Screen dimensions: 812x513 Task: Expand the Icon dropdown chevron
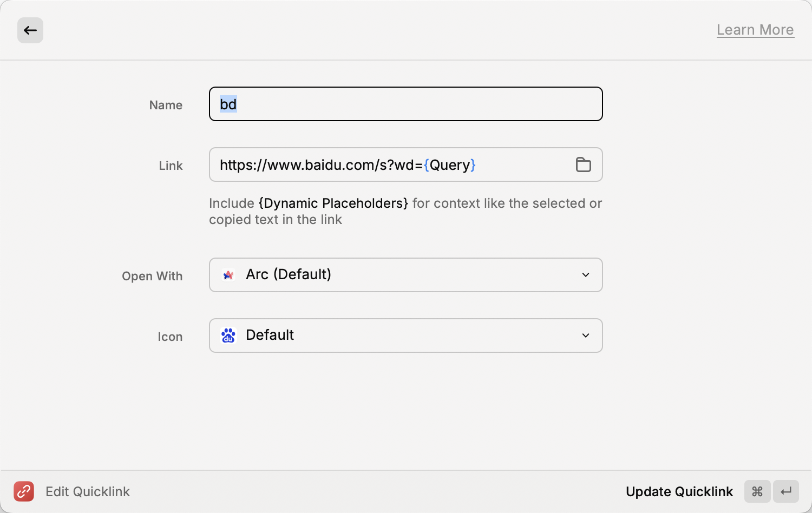(585, 336)
